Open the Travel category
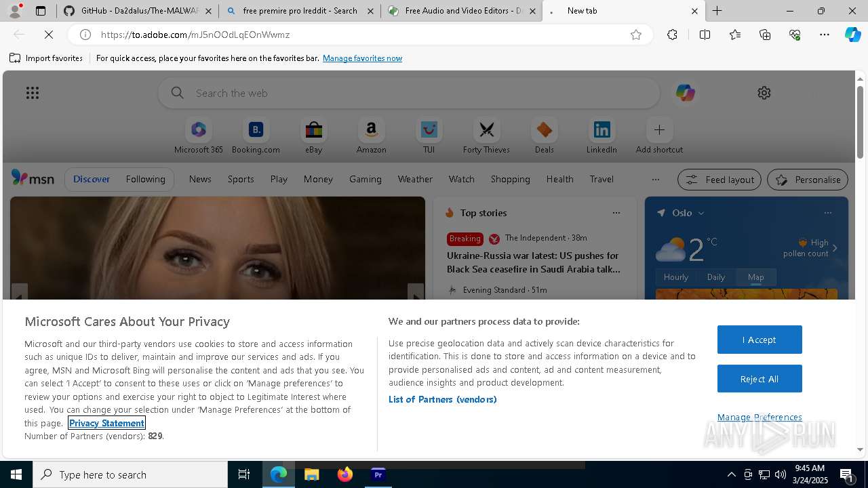 (601, 179)
